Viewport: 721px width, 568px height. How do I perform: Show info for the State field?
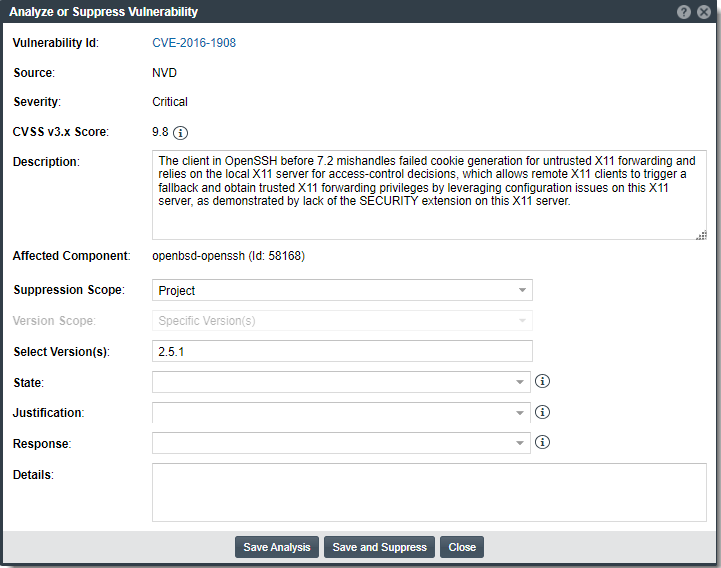pyautogui.click(x=543, y=382)
